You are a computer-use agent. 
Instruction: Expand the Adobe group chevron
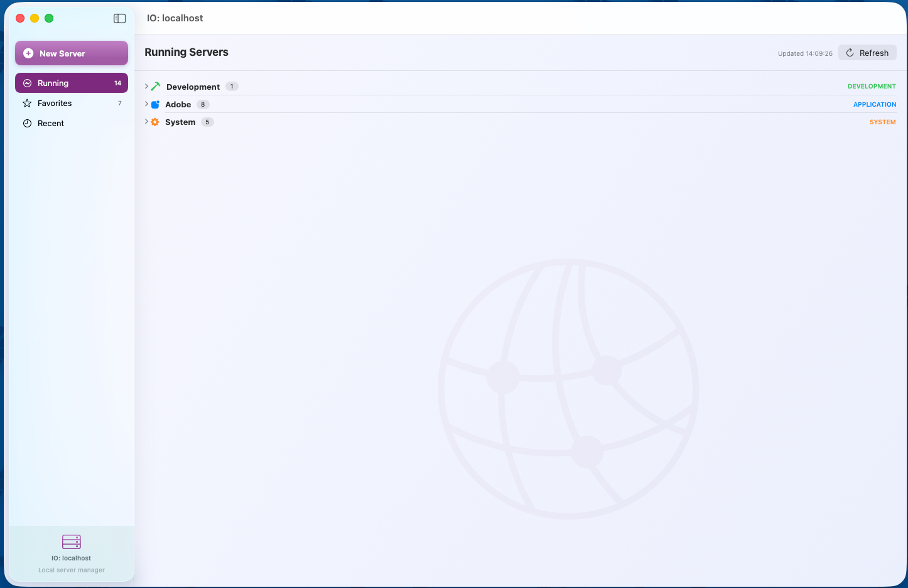click(146, 104)
